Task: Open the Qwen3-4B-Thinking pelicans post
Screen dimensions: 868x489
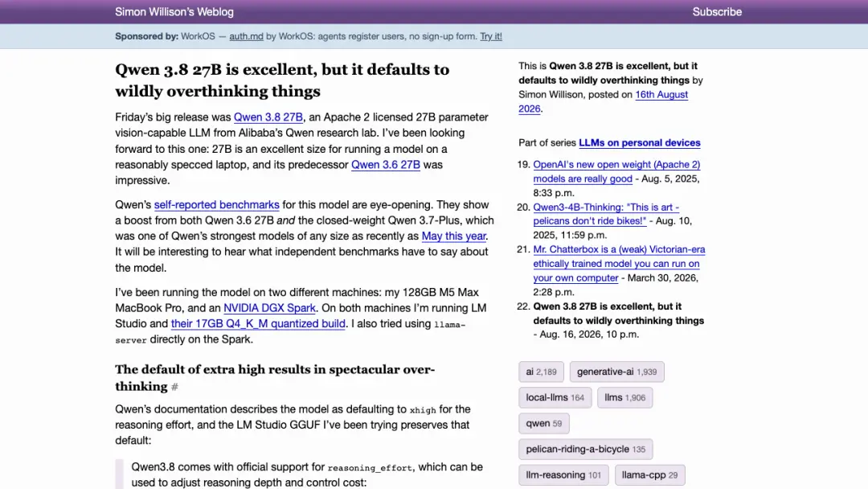Action: (x=606, y=214)
